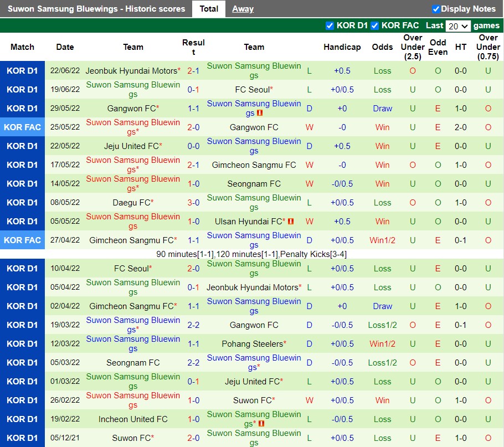Toggle the Display Notes checkbox
Viewport: 504px width, 447px height.
[x=436, y=9]
